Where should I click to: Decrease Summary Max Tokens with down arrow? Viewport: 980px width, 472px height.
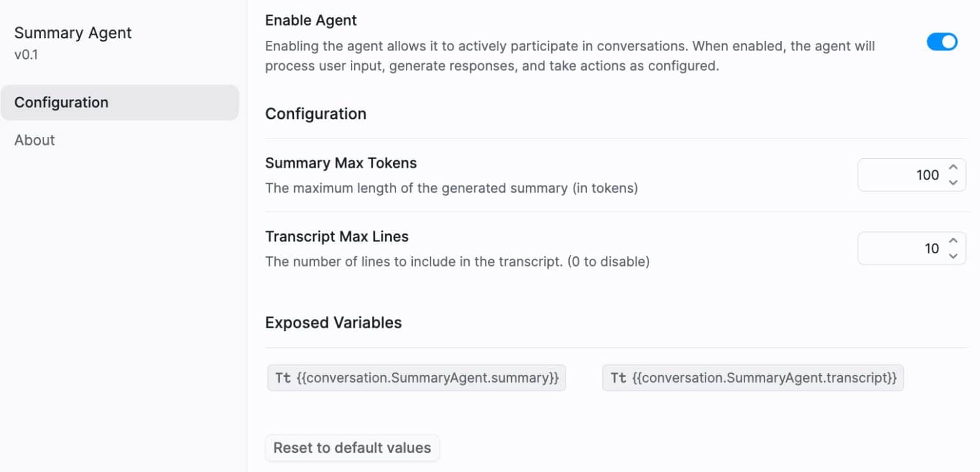pyautogui.click(x=953, y=182)
